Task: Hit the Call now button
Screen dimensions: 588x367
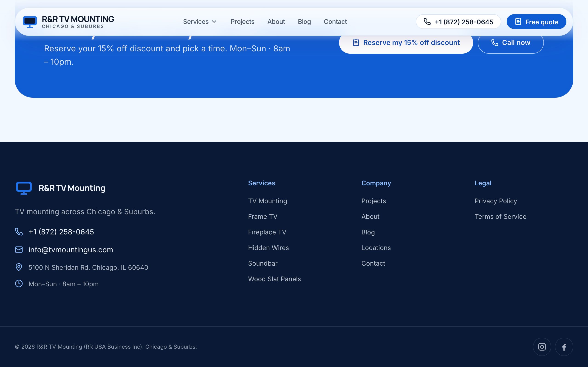Action: tap(511, 43)
